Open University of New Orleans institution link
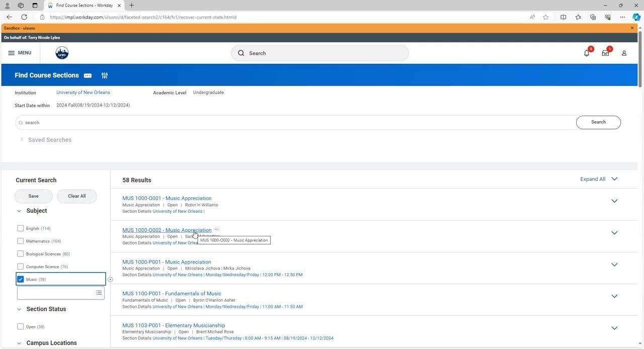The image size is (644, 349). 83,93
